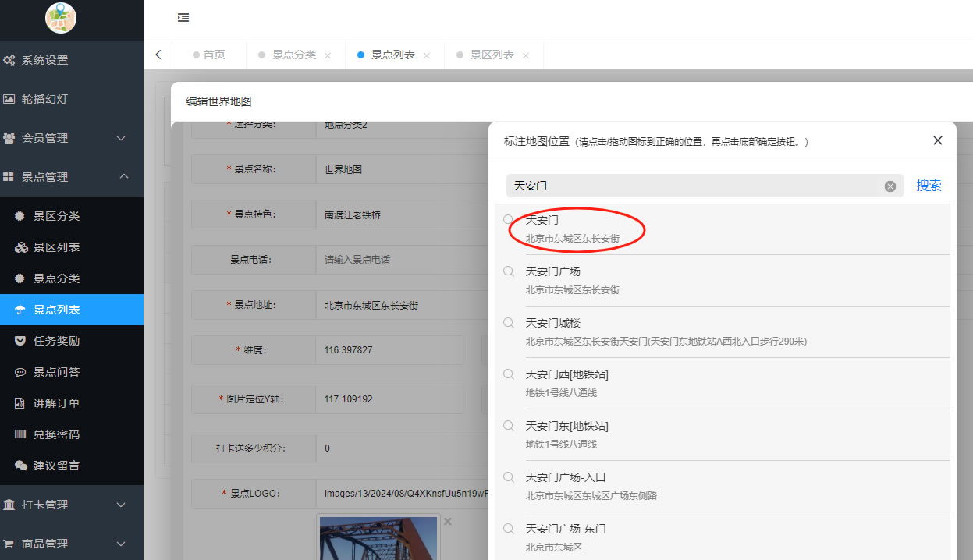The height and width of the screenshot is (560, 973).
Task: Close the map location dialog
Action: point(937,140)
